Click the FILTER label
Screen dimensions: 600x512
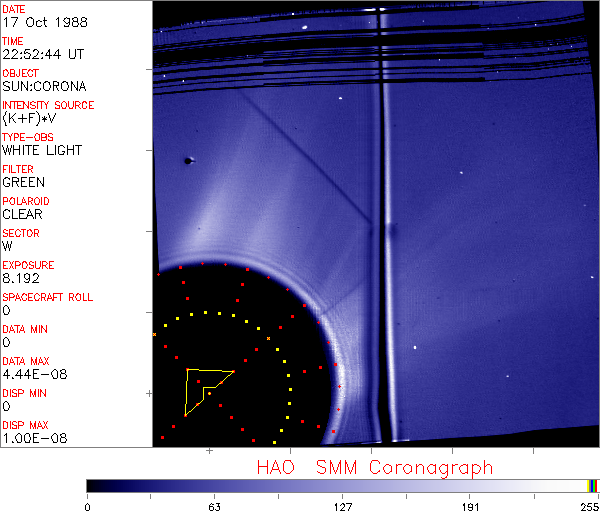[x=18, y=169]
